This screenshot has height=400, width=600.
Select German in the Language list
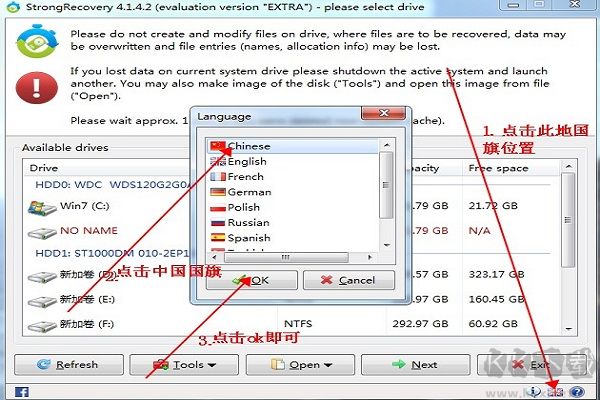click(292, 192)
